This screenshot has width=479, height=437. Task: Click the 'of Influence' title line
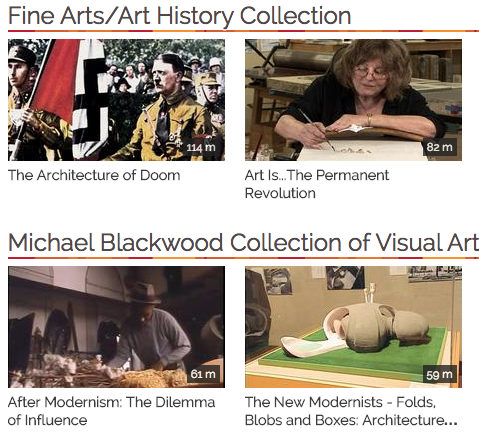(47, 420)
